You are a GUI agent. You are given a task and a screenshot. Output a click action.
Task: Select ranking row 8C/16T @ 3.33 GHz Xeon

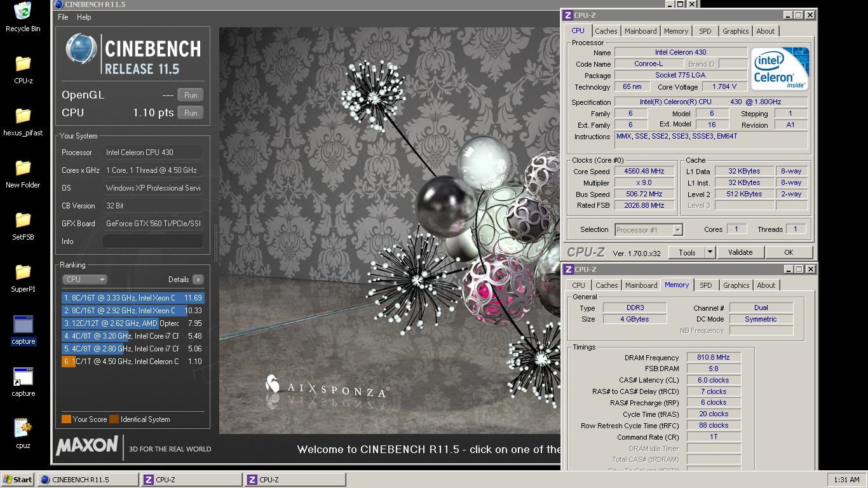point(133,297)
